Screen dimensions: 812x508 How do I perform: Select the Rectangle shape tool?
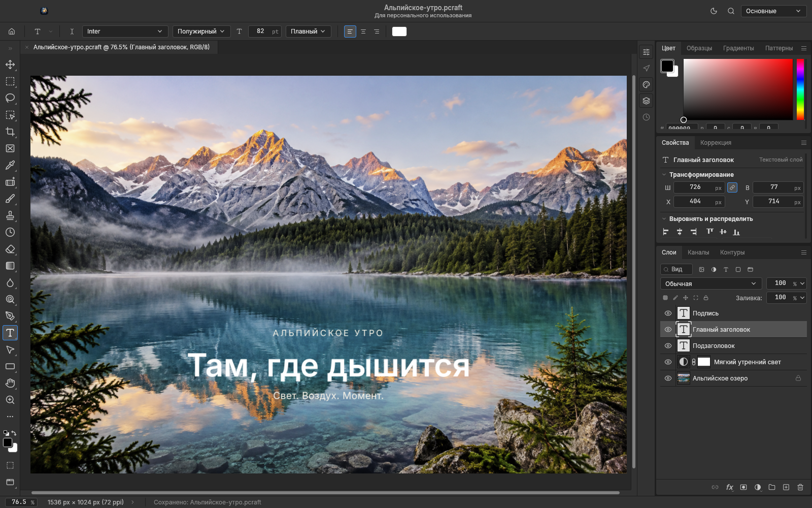(x=10, y=366)
